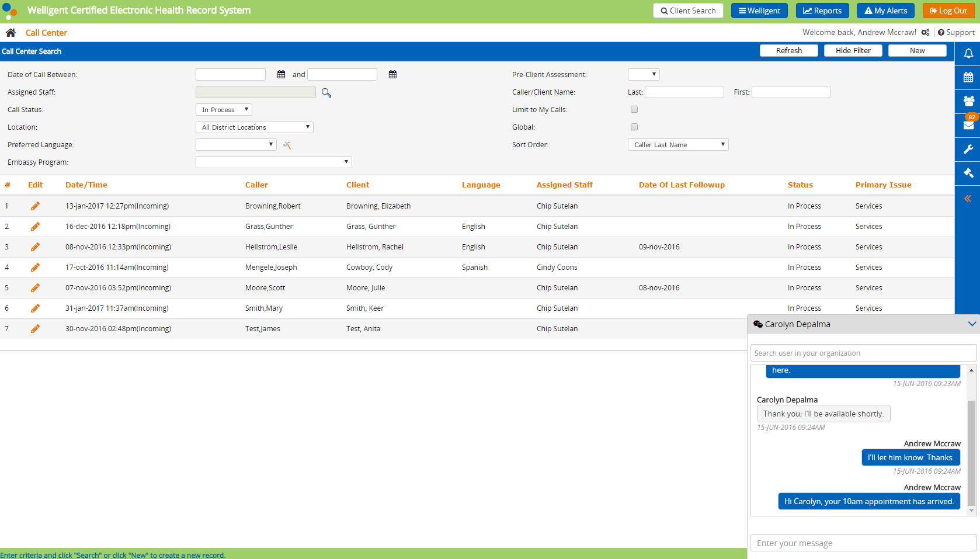Collapse the Carolyn Depalma chat panel
This screenshot has width=980, height=559.
coord(972,324)
